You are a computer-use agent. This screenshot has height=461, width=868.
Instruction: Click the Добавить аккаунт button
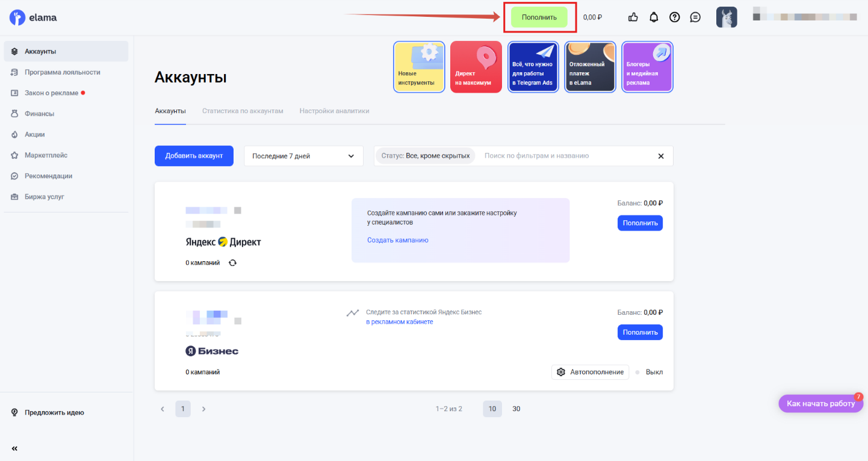coord(194,155)
